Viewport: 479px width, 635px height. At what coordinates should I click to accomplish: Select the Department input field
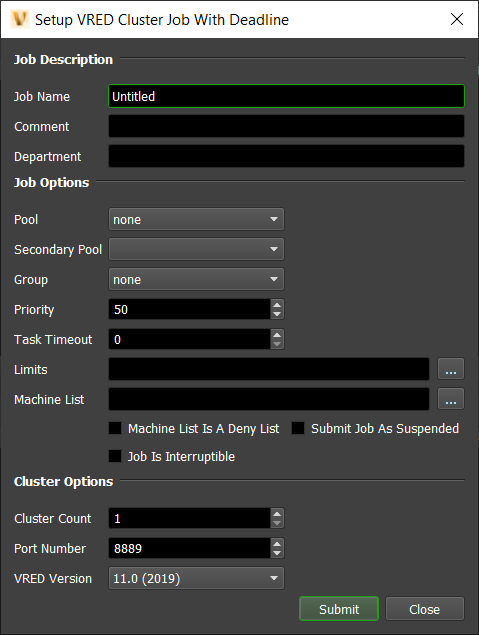click(286, 156)
